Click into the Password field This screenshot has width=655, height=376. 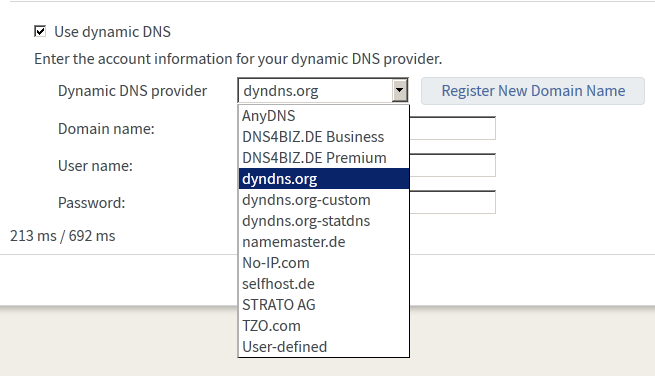tap(452, 202)
